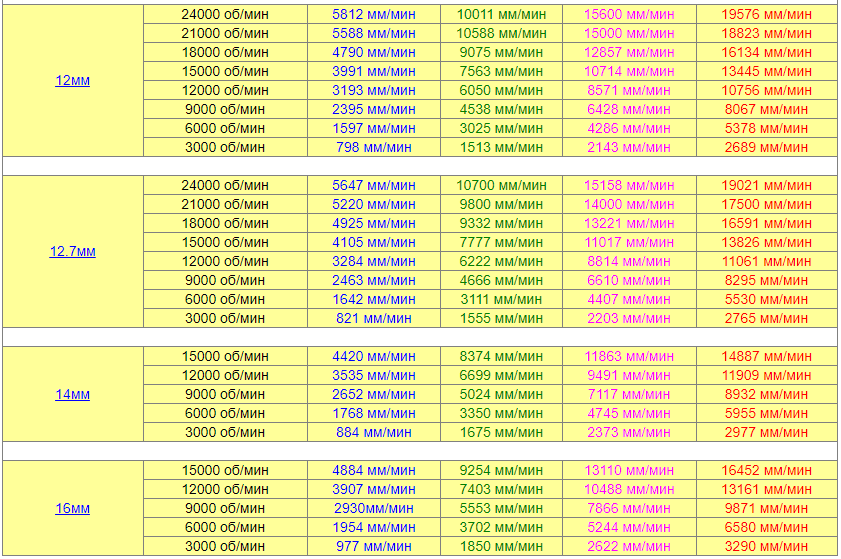Viewport: 841px width, 559px height.
Task: Select the 798 мм/мин blue cell
Action: point(374,148)
